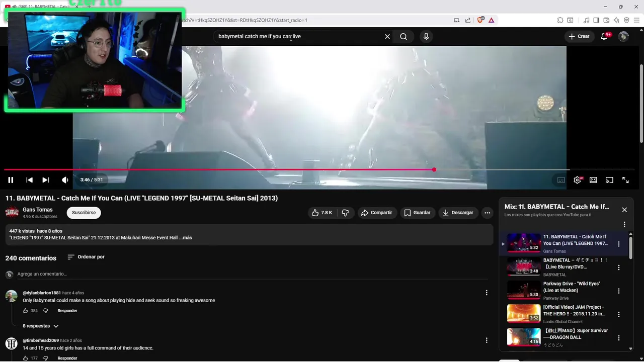Open the Brave Shields lion icon
The width and height of the screenshot is (644, 362).
tap(480, 20)
